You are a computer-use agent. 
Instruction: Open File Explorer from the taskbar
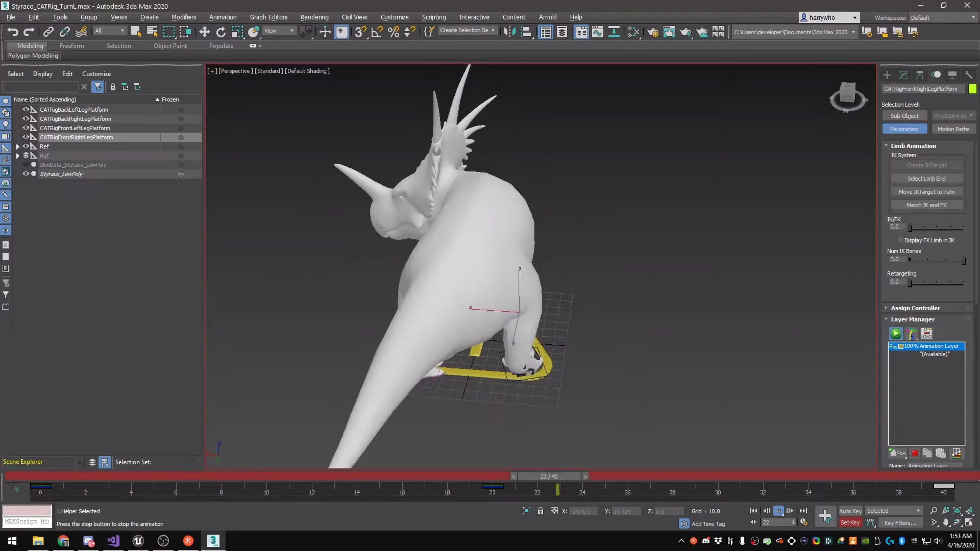pyautogui.click(x=38, y=540)
